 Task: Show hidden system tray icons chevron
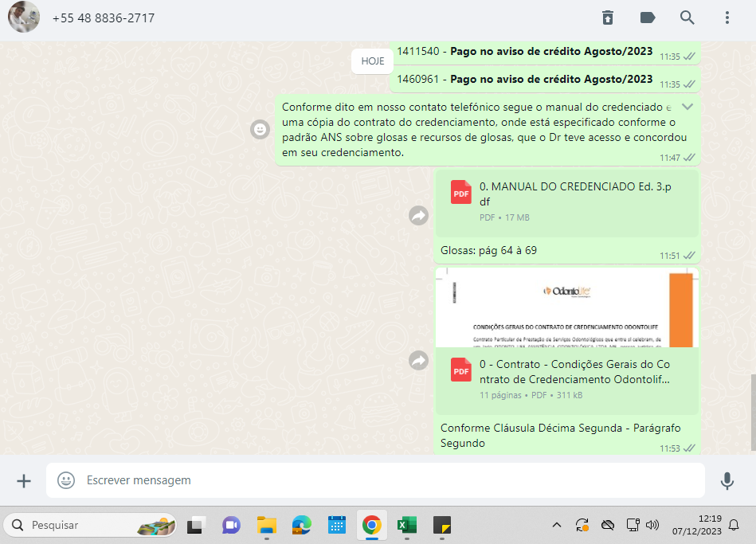pos(557,525)
